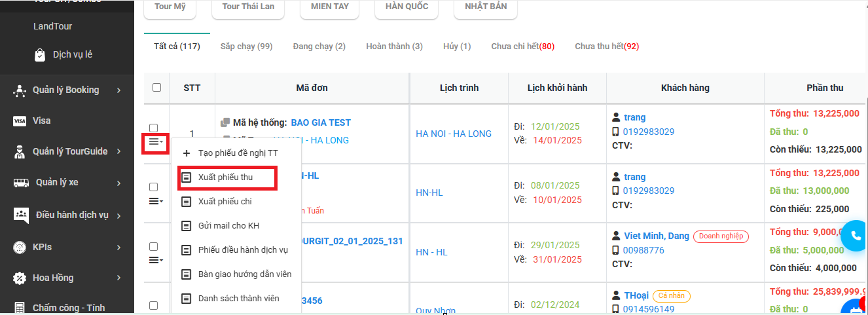Switch to Sắp chạy (99) tab
This screenshot has height=315, width=868.
(x=246, y=46)
